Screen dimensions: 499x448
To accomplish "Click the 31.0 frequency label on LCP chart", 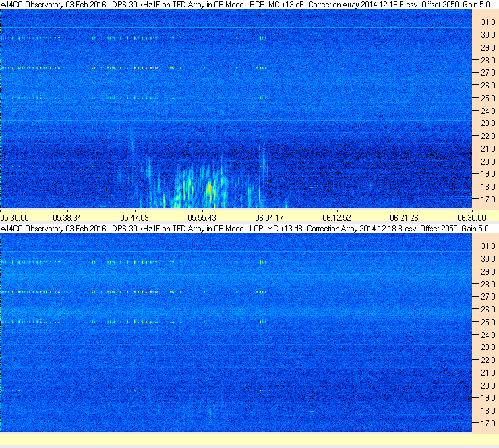I will point(488,246).
